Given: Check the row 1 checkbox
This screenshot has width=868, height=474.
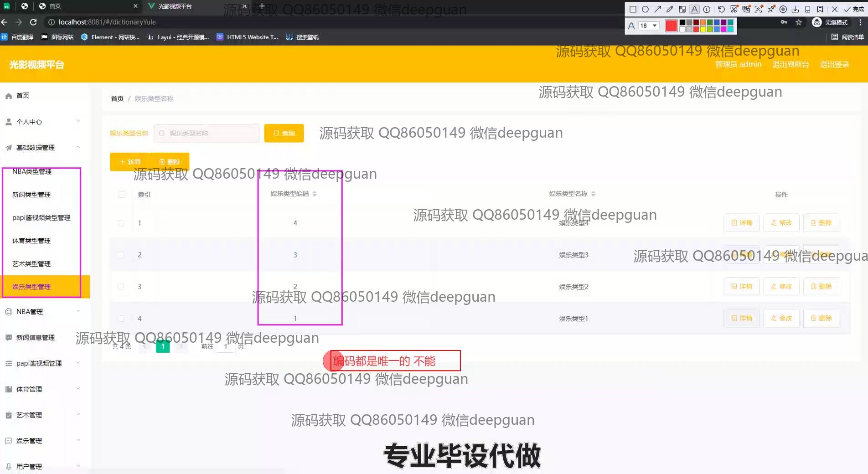Looking at the screenshot, I should [x=121, y=223].
